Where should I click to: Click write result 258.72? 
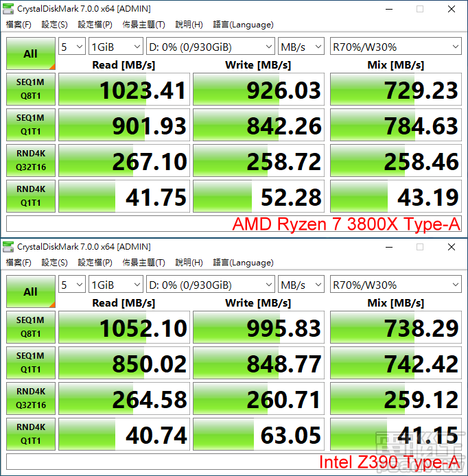[259, 160]
